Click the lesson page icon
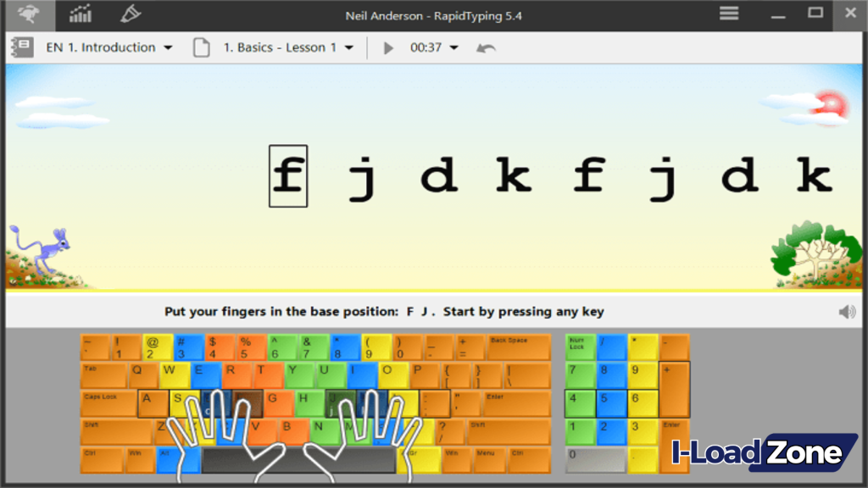Image resolution: width=868 pixels, height=488 pixels. (201, 47)
